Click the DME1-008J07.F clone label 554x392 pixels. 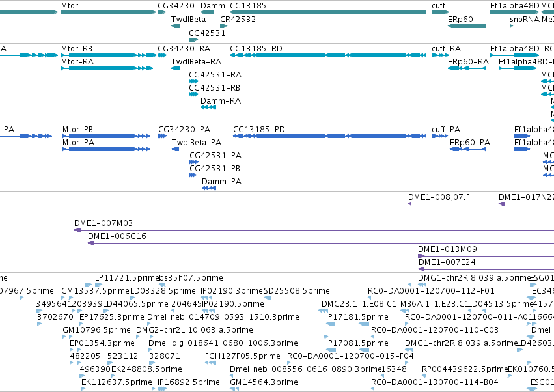tap(439, 197)
